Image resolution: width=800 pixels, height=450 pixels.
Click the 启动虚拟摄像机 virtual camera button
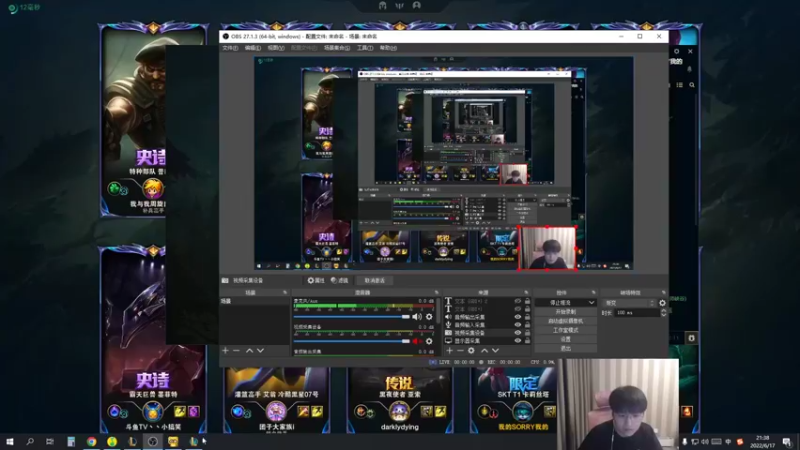pyautogui.click(x=565, y=321)
